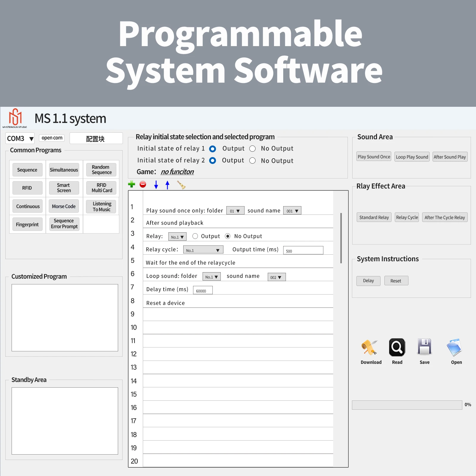Select row 8 'Reset a device'
Image resolution: width=476 pixels, height=476 pixels.
pos(238,301)
